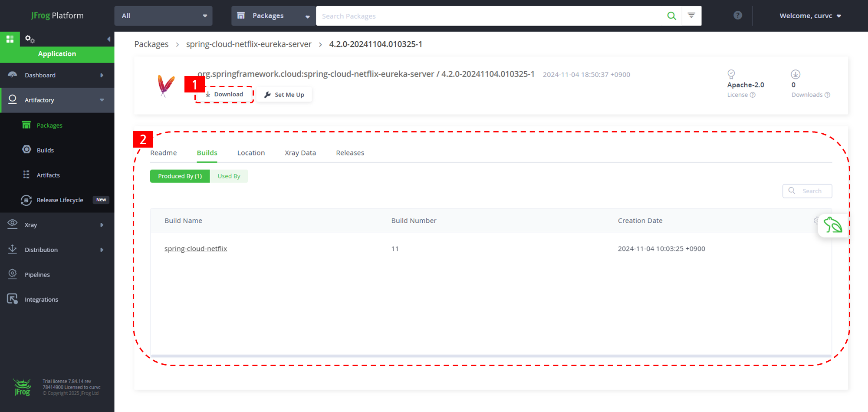The image size is (868, 412).
Task: Collapse the Artifactory menu section
Action: (x=102, y=100)
